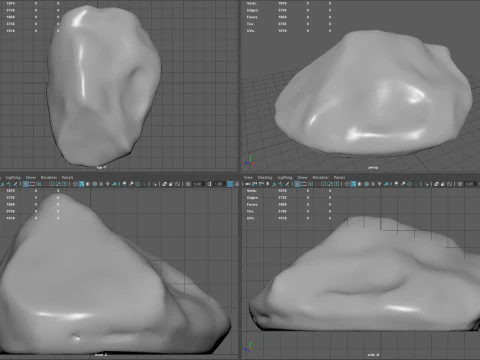Select Wireframe shading in side panel toolbar

[x=347, y=184]
